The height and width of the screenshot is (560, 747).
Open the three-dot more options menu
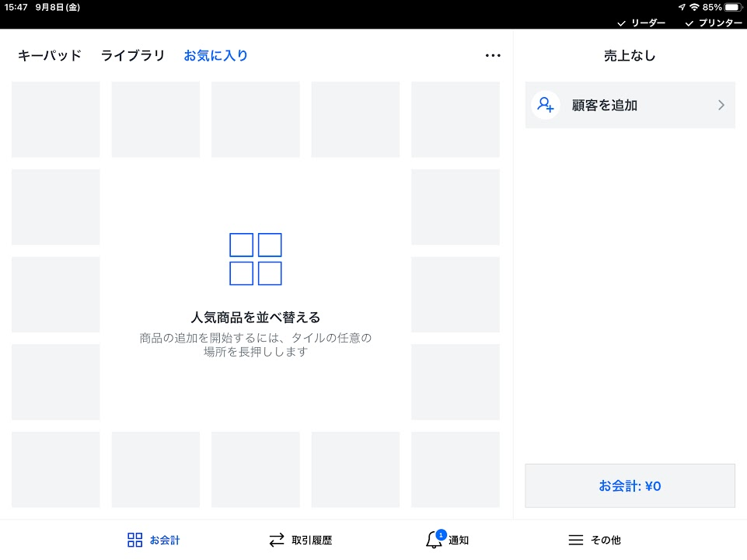pos(493,56)
